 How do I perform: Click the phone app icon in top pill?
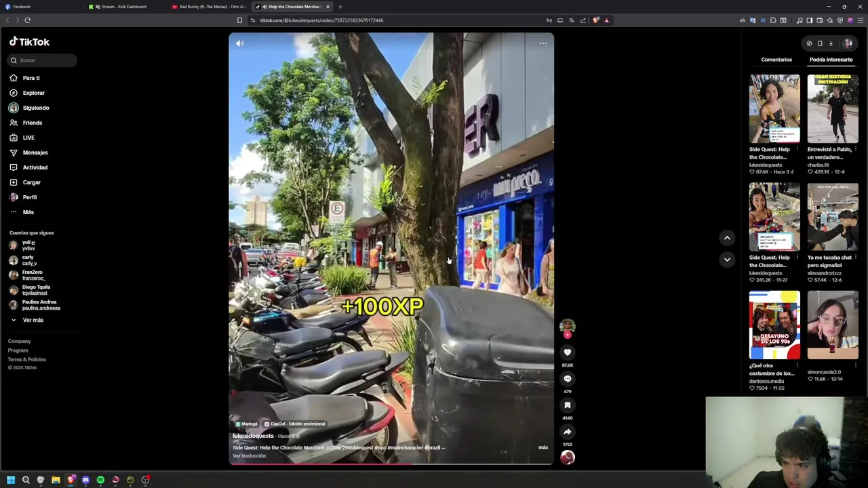point(820,43)
